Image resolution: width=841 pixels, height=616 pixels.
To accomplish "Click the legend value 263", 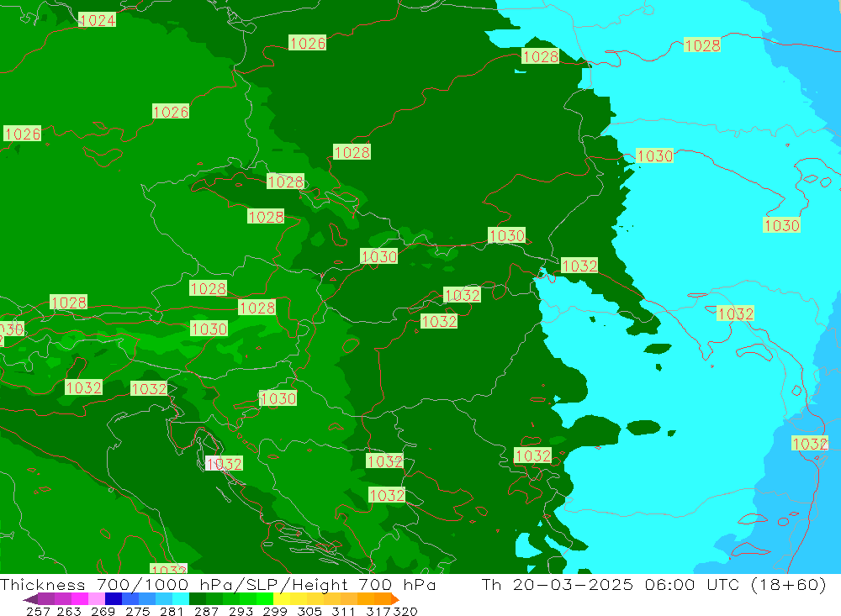I will [x=69, y=611].
